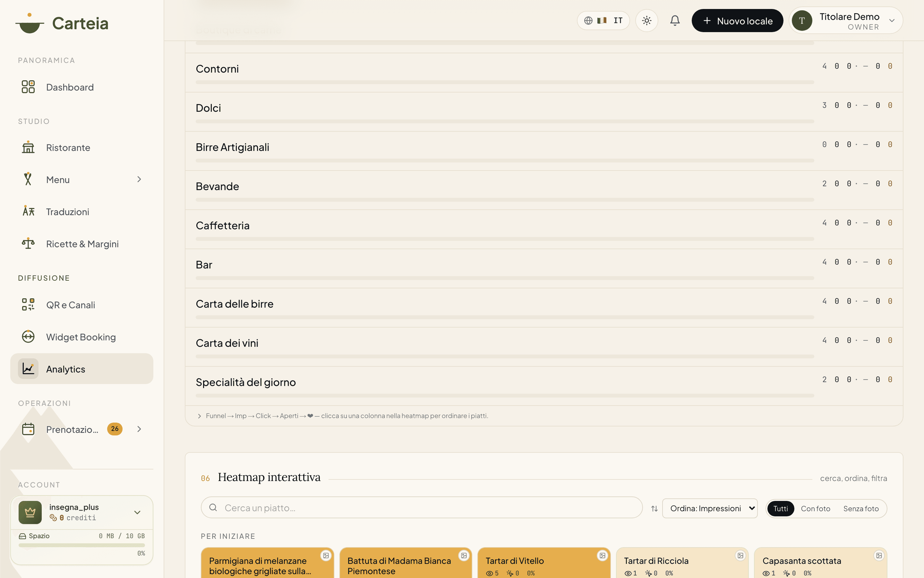Open the Ristorante section
The height and width of the screenshot is (578, 924).
click(x=82, y=148)
